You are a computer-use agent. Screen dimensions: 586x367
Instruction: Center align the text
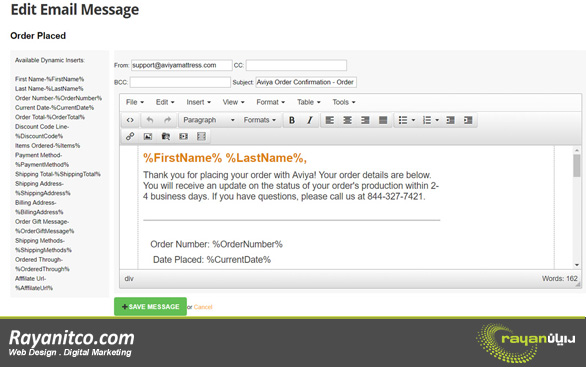click(x=348, y=120)
